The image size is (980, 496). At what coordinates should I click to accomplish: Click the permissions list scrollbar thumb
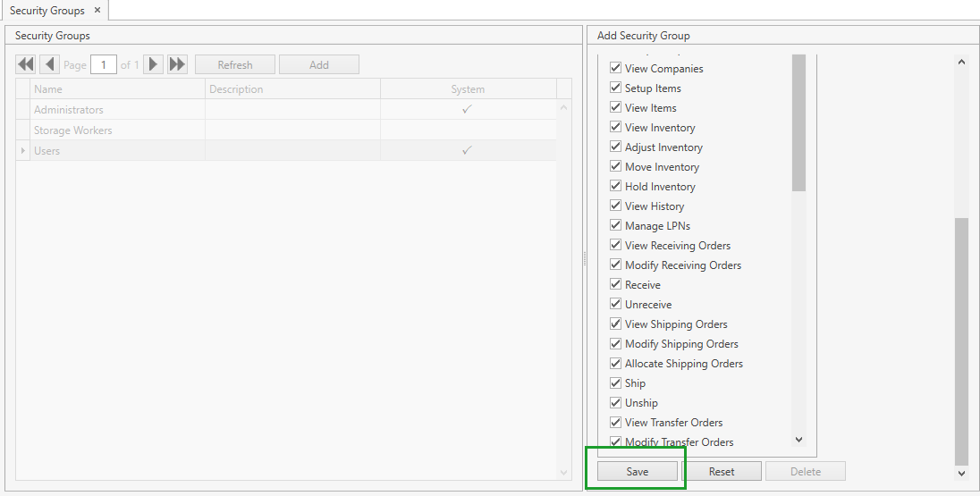798,122
